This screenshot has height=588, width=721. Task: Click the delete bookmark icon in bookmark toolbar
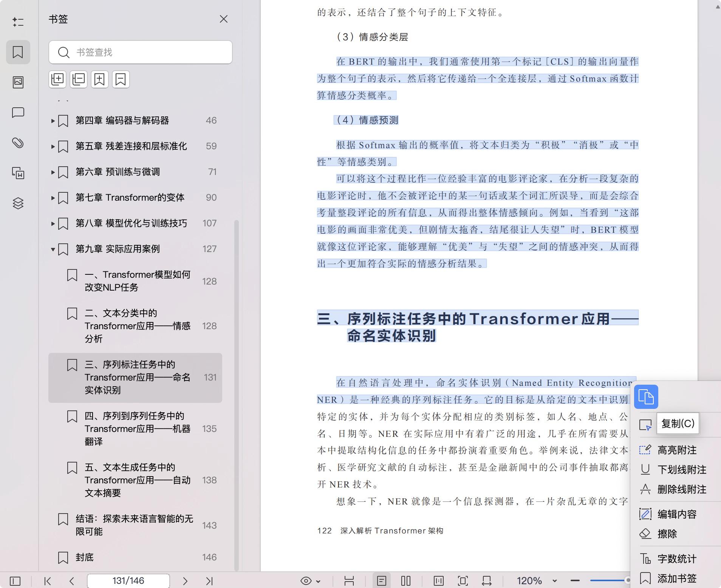(x=121, y=79)
